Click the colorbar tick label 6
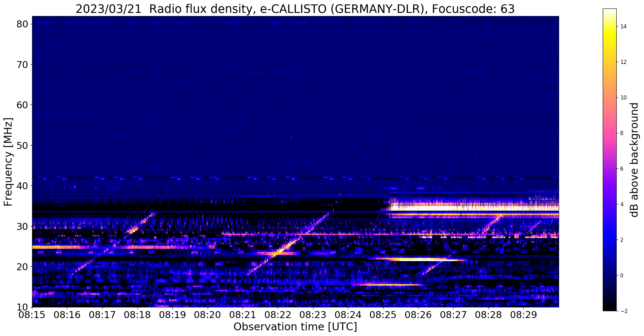This screenshot has height=336, width=644. (621, 169)
